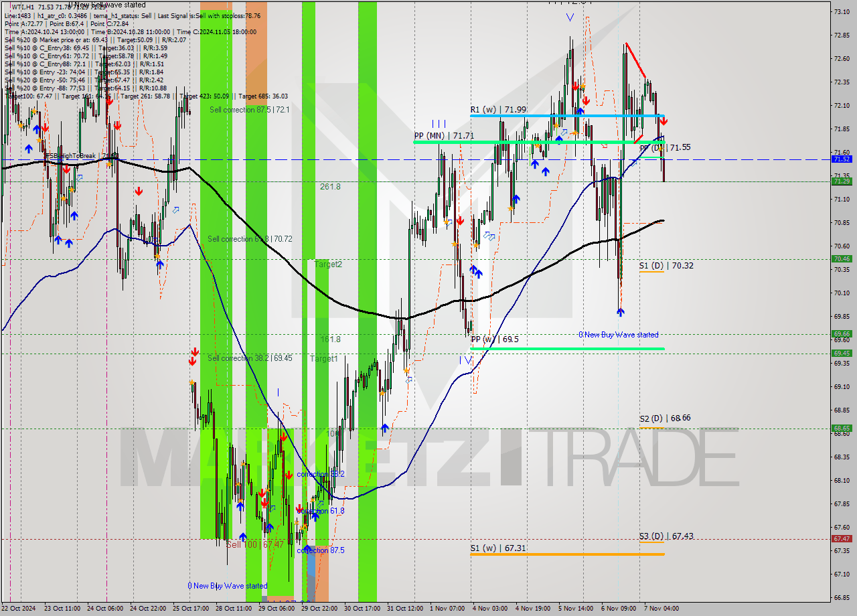Viewport: 857px width, 616px height.
Task: Click the blue 71.52 price tag on axis
Action: click(842, 159)
